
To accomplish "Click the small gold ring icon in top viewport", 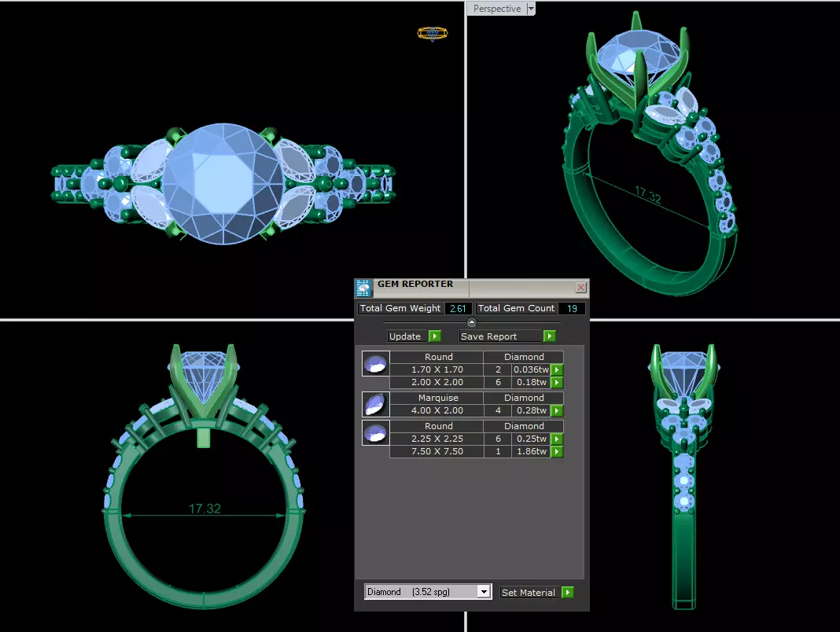I will click(x=433, y=34).
